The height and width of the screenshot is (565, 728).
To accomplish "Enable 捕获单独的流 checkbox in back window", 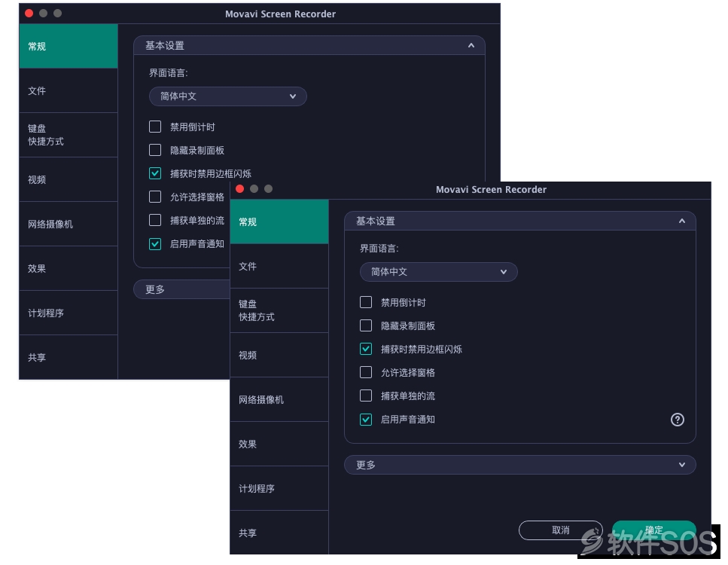I will click(155, 220).
